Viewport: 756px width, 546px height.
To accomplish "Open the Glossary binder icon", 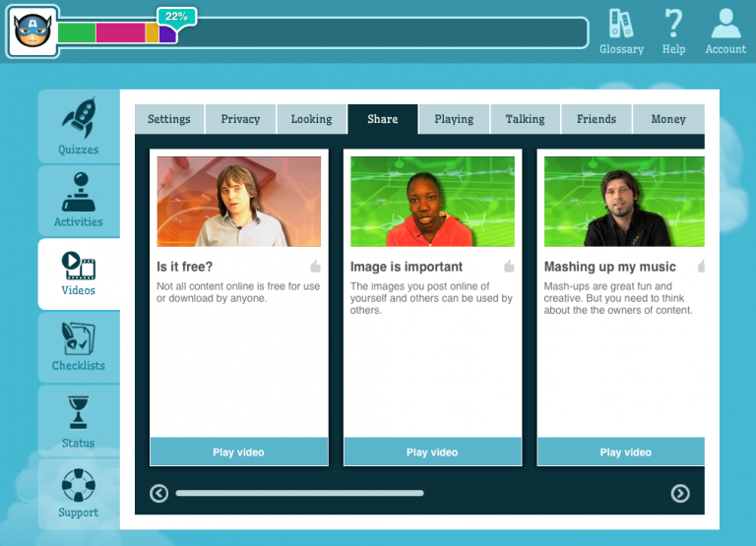I will pos(621,30).
